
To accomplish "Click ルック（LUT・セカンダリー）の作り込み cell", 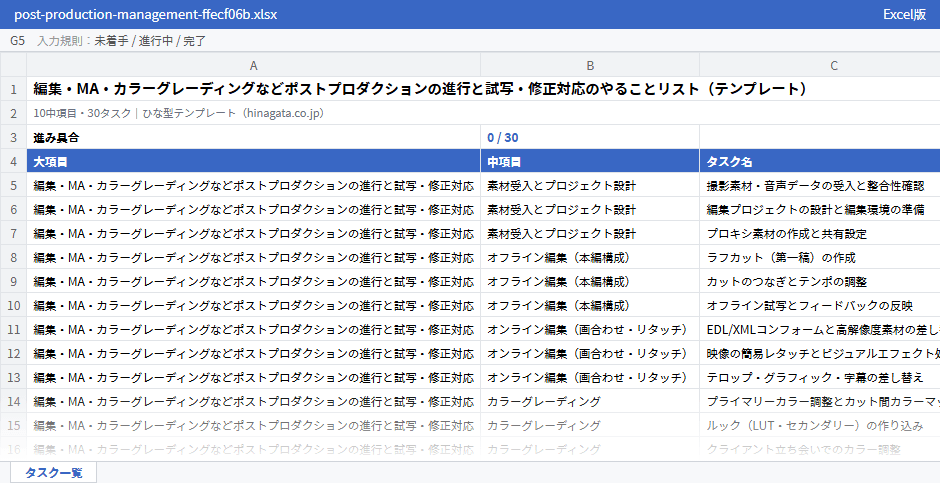I will [820, 425].
